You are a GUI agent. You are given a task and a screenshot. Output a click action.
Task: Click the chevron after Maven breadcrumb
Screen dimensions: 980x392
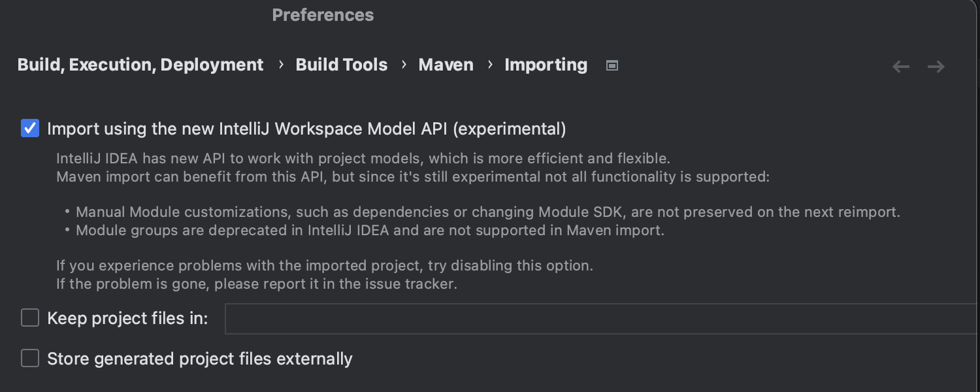pos(489,65)
